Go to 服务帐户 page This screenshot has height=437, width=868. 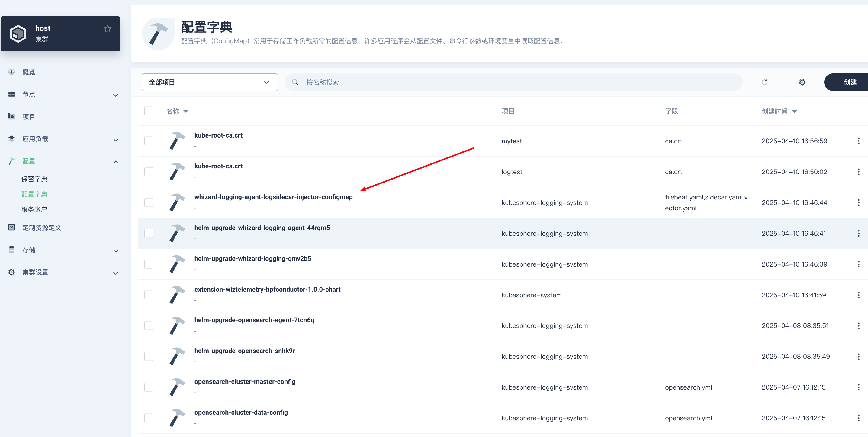(34, 209)
